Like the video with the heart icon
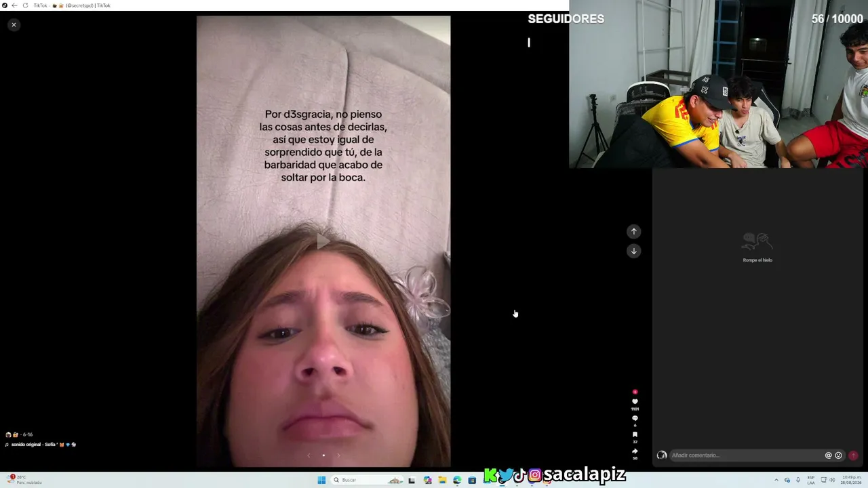 tap(635, 402)
